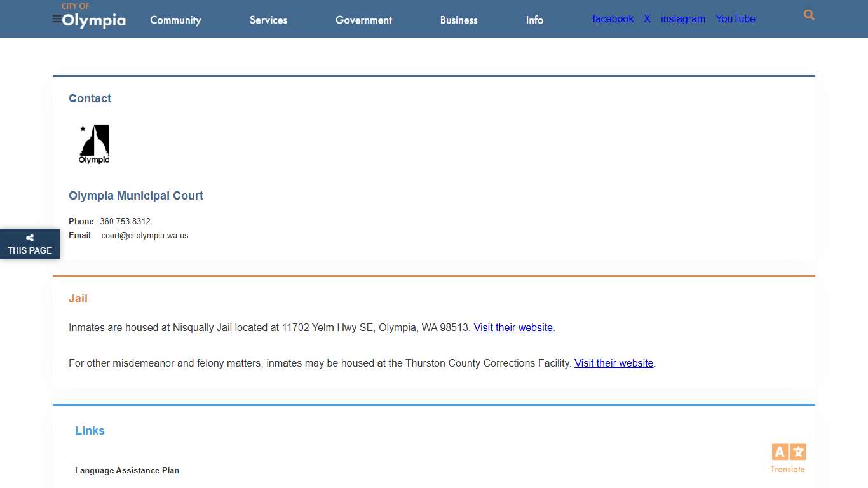Click the Language Assistance Plan item

[x=127, y=471]
